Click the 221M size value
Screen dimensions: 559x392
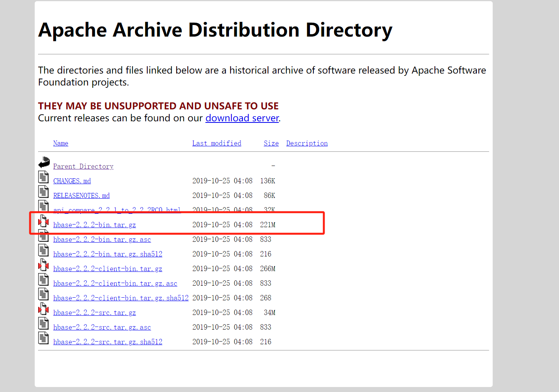[x=268, y=225]
